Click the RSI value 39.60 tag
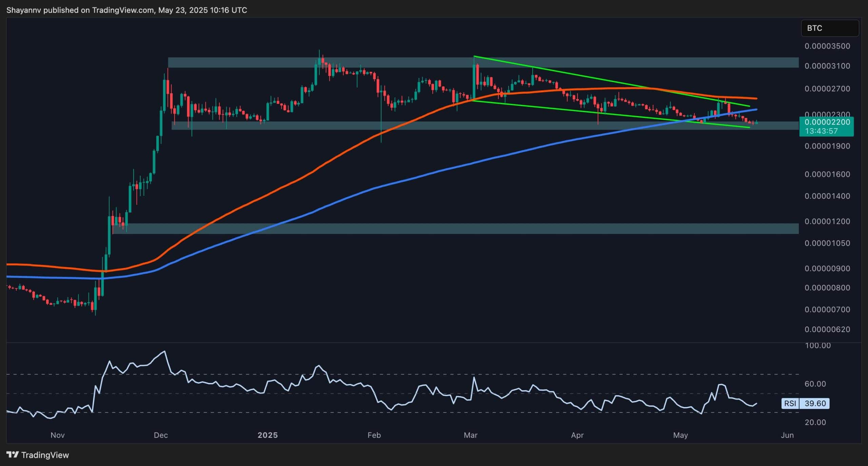 pos(815,403)
